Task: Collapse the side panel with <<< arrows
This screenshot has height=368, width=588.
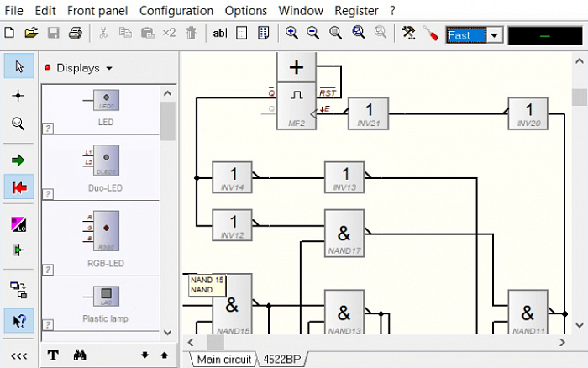Action: pos(18,355)
